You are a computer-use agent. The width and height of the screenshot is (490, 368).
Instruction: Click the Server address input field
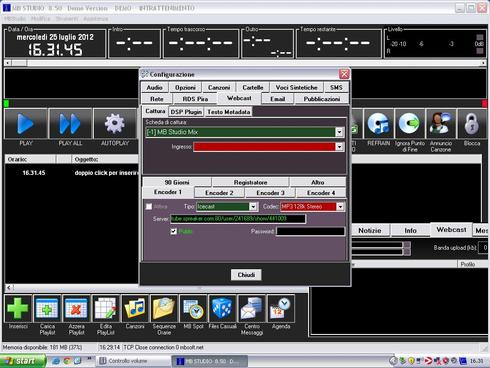(x=238, y=219)
